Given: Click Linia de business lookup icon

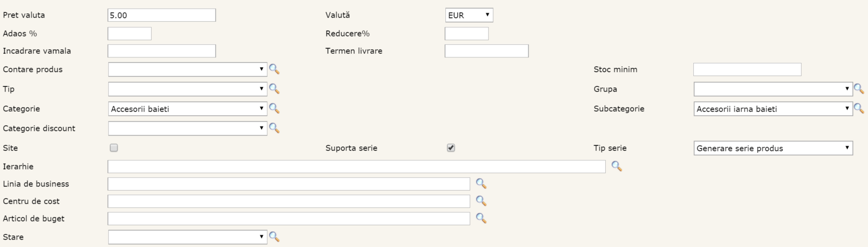Looking at the screenshot, I should click(481, 184).
